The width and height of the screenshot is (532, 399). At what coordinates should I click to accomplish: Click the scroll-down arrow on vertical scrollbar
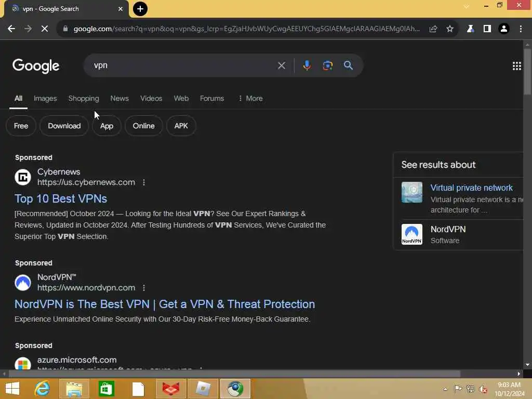527,365
